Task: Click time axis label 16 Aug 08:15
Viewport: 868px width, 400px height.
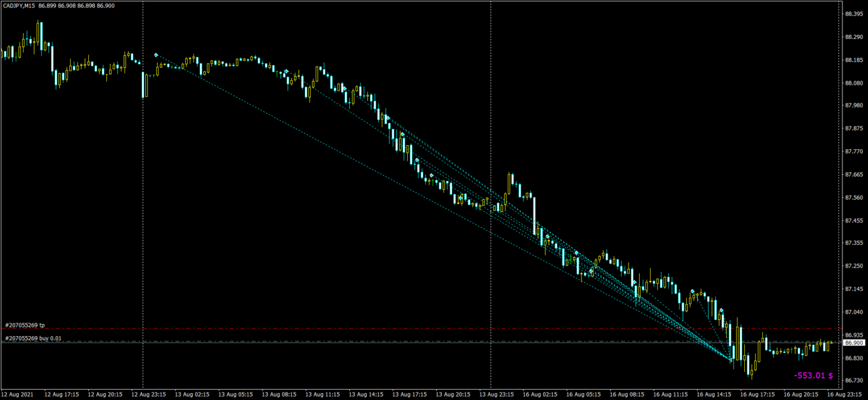Action: (x=626, y=394)
